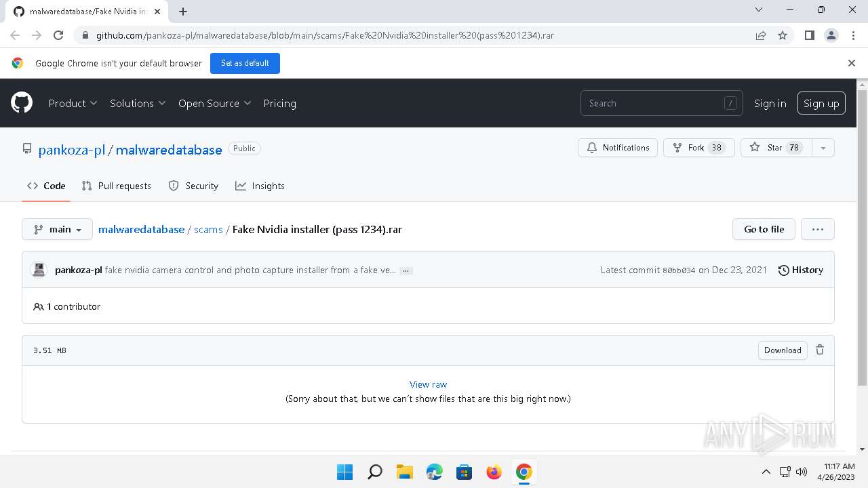Image resolution: width=868 pixels, height=488 pixels.
Task: Open commit 80bb034
Action: pyautogui.click(x=679, y=270)
